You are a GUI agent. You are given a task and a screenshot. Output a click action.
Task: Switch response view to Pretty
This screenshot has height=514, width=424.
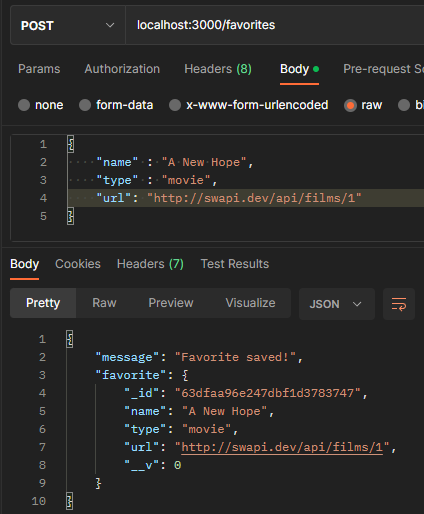point(43,303)
